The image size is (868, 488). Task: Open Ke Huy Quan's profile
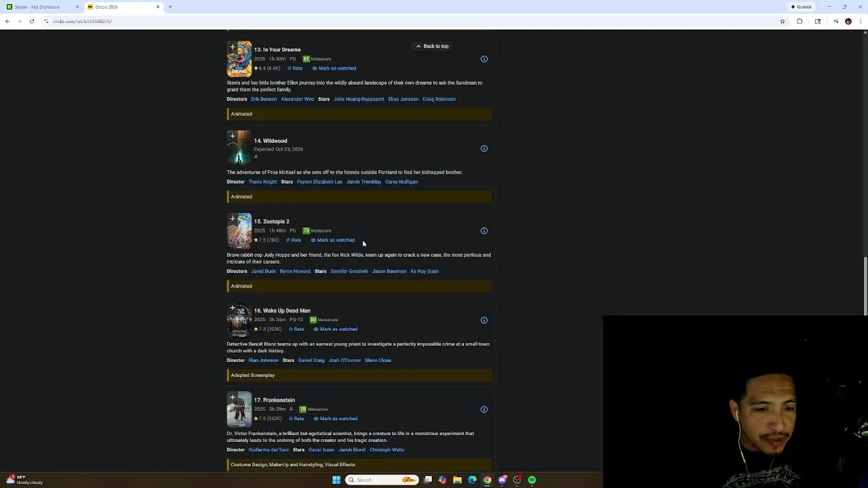click(x=425, y=271)
